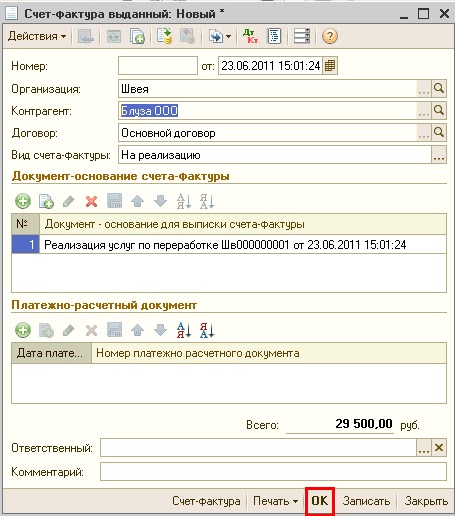Click the date field 23.06.2011 15:01:24
The width and height of the screenshot is (455, 516).
tap(270, 66)
